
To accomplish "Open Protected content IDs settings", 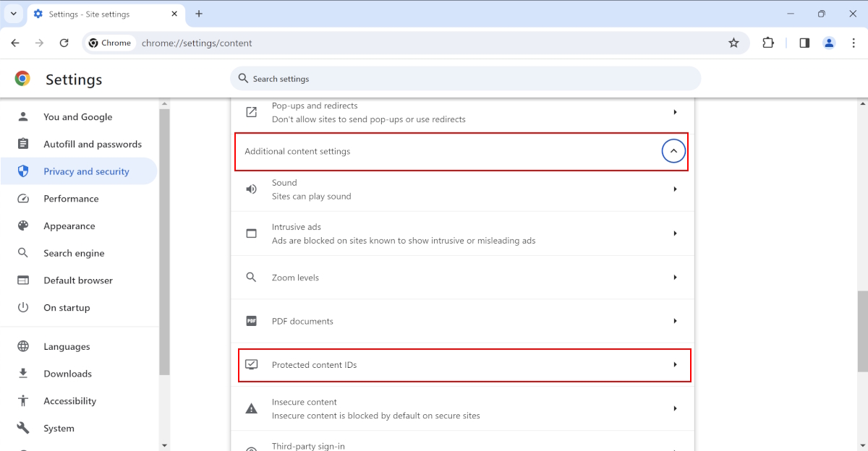I will (x=464, y=365).
